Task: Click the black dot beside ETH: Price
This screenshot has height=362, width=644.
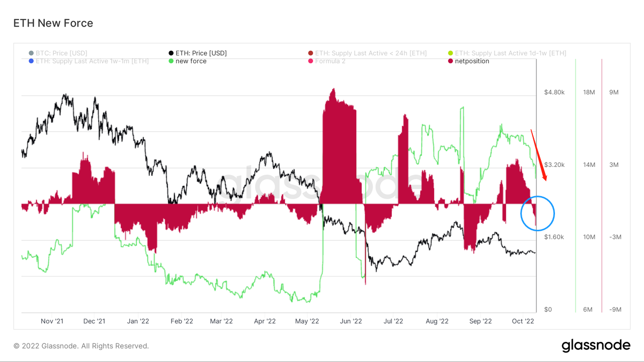Action: [171, 53]
